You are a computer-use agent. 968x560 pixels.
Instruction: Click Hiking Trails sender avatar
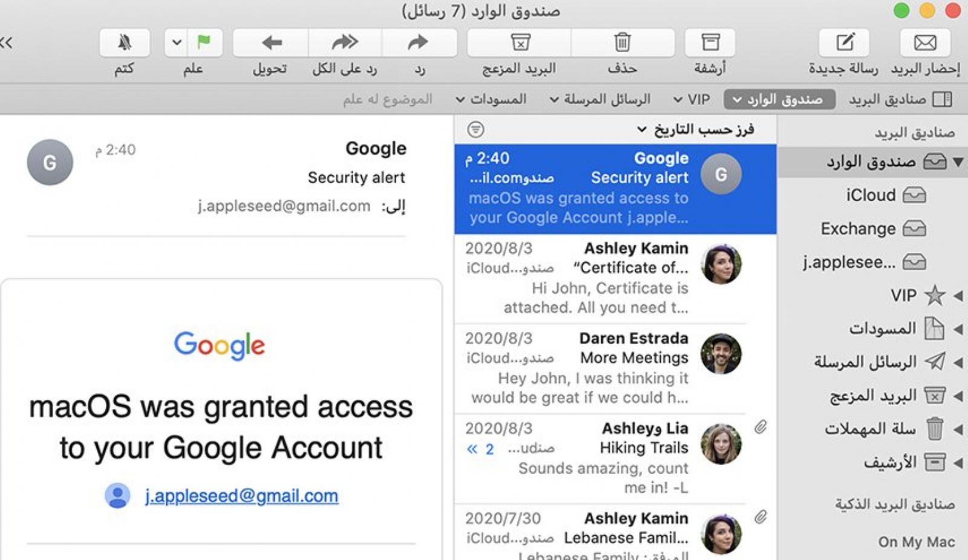coord(721,444)
